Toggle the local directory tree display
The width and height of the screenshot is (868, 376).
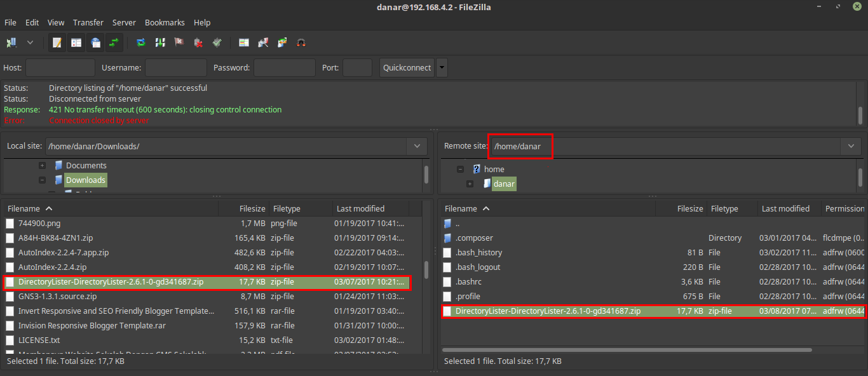click(x=76, y=43)
